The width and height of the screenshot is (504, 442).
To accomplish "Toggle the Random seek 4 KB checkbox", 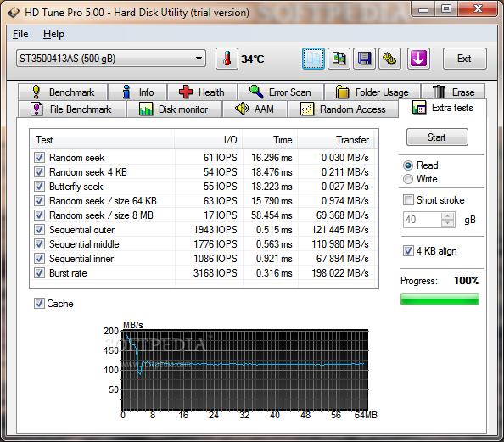I will [x=39, y=172].
